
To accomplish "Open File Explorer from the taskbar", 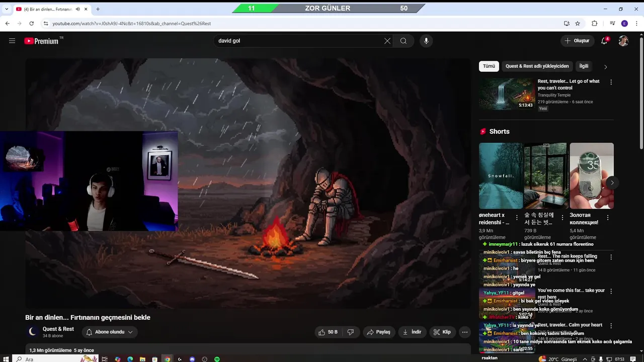I will pyautogui.click(x=142, y=359).
